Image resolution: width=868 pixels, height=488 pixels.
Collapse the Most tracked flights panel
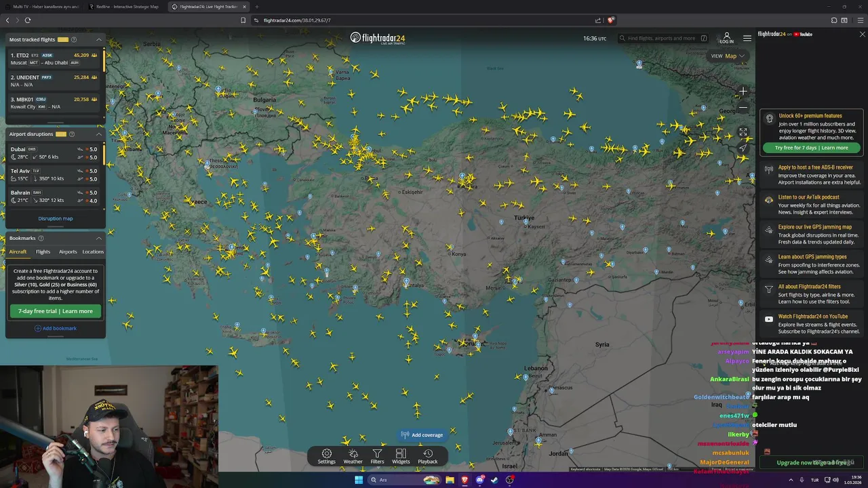coord(98,39)
